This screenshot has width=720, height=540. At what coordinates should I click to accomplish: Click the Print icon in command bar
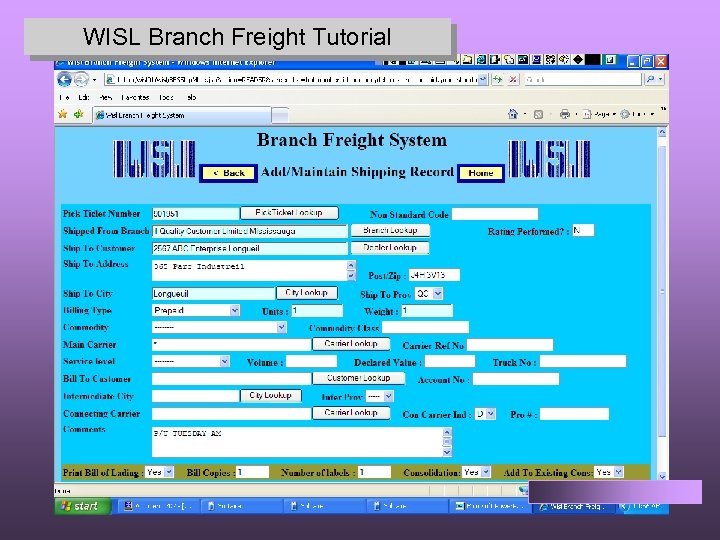565,114
